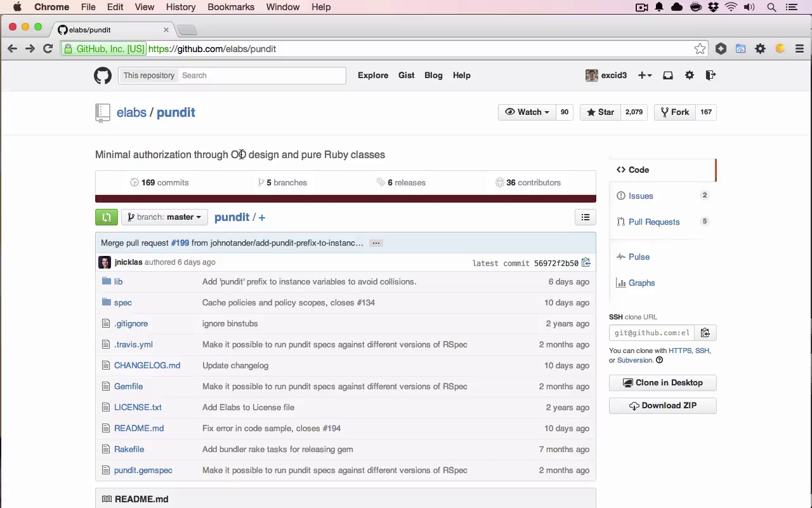Click the dark red language bar

click(346, 199)
